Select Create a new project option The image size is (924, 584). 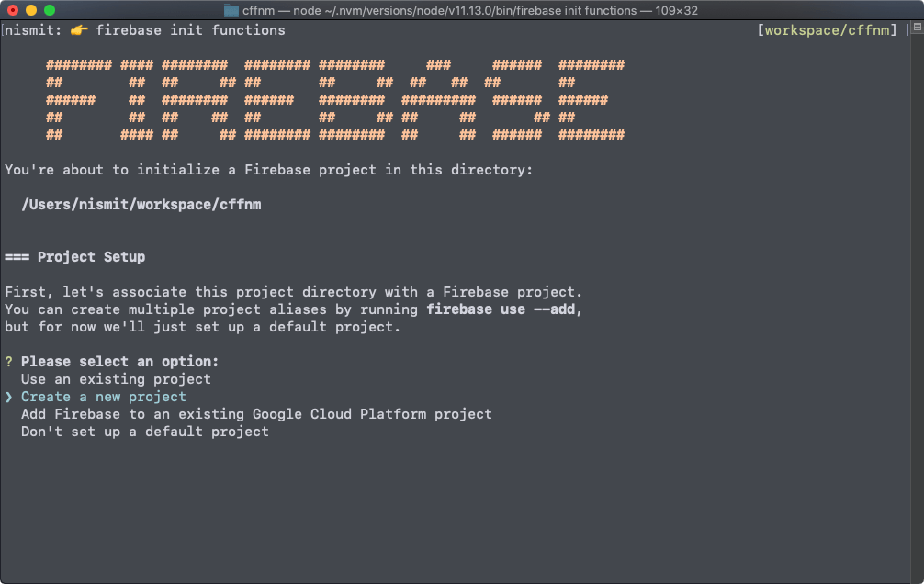pos(101,396)
